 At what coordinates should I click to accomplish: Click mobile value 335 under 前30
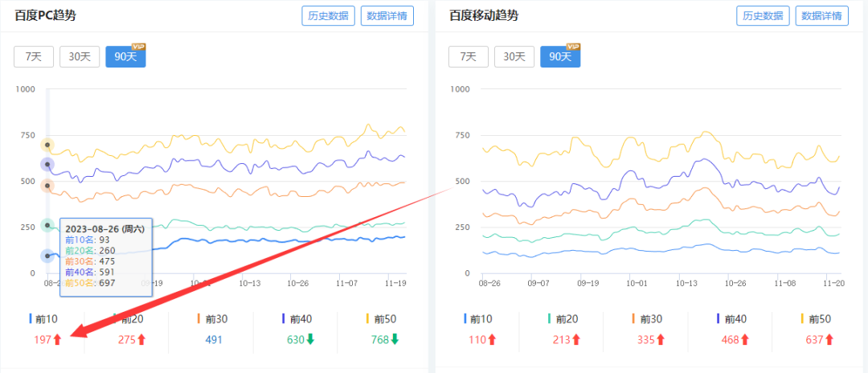646,340
